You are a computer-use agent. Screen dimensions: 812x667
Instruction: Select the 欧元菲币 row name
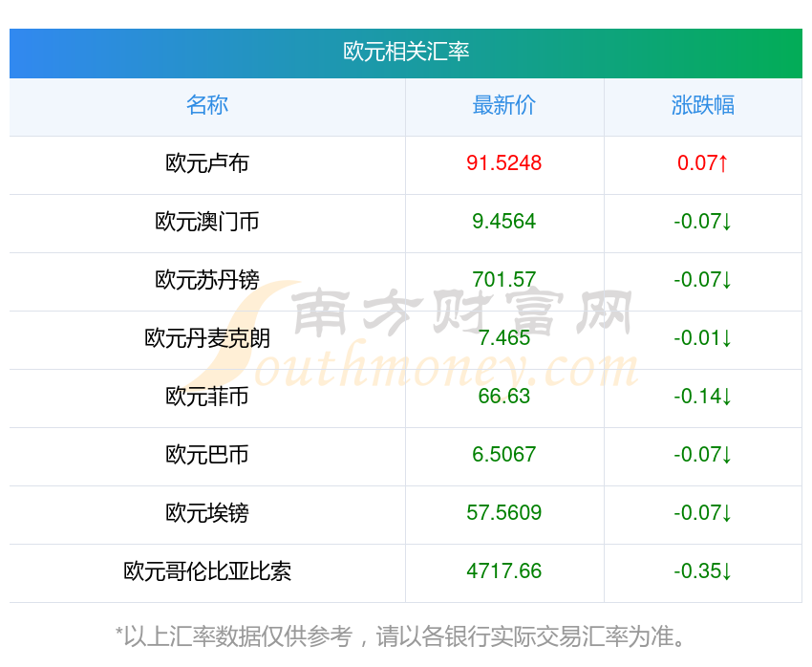207,397
